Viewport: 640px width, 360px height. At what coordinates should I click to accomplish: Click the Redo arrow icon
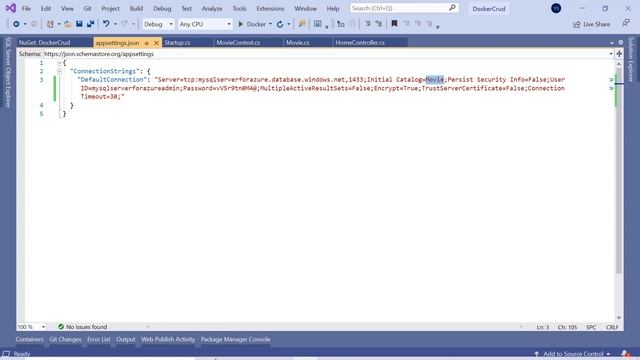click(x=125, y=24)
